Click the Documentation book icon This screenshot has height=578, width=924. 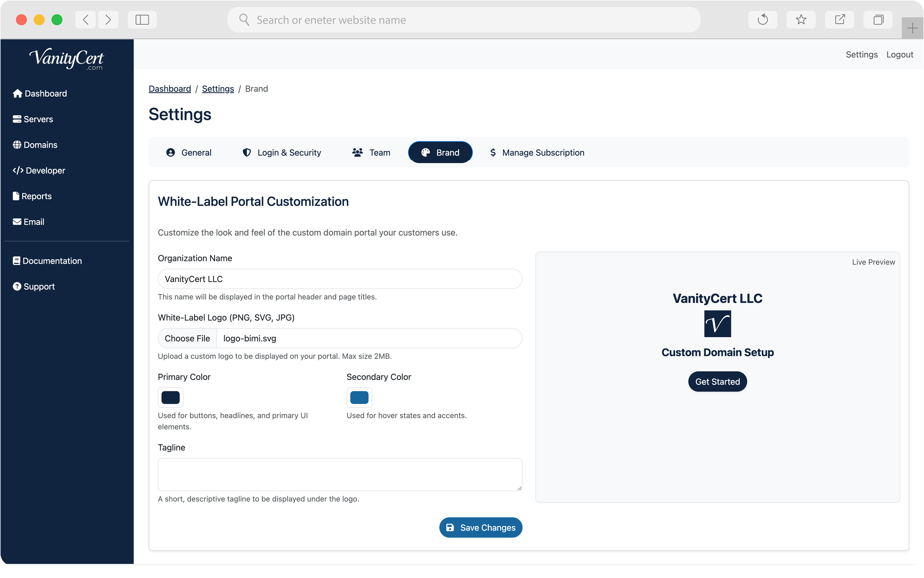click(17, 261)
